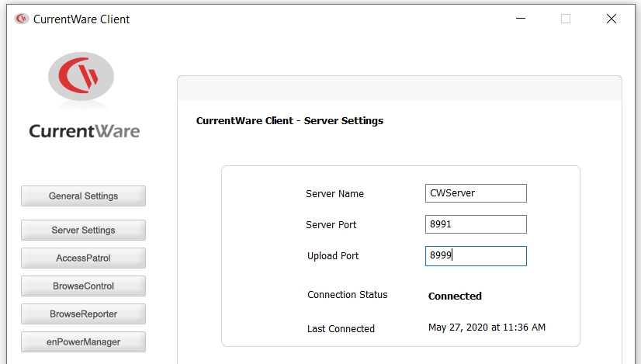Click the bold Connected status text
Image resolution: width=641 pixels, height=364 pixels.
pos(455,296)
